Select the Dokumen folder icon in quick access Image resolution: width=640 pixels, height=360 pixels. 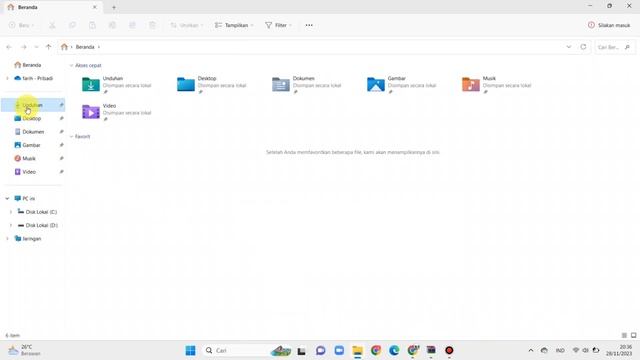point(281,84)
